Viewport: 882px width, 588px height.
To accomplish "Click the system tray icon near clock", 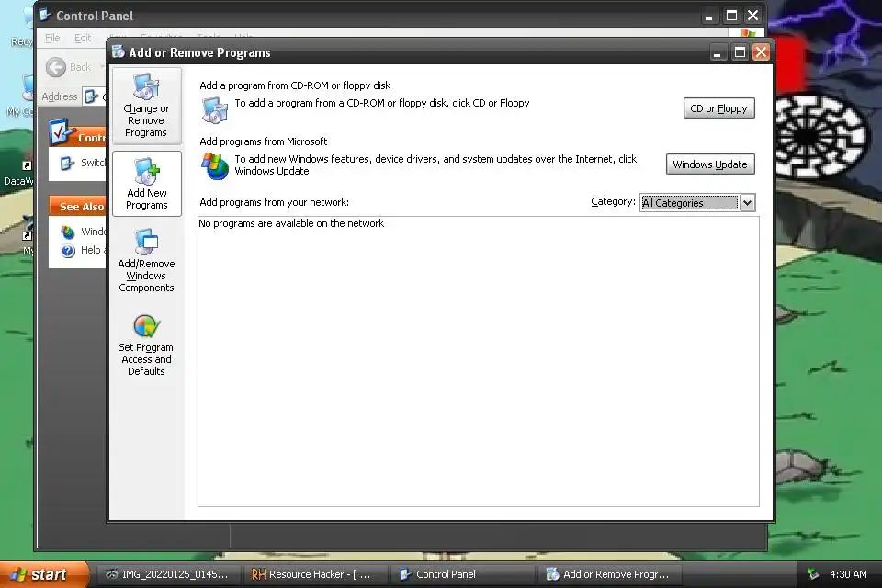I will pos(813,574).
